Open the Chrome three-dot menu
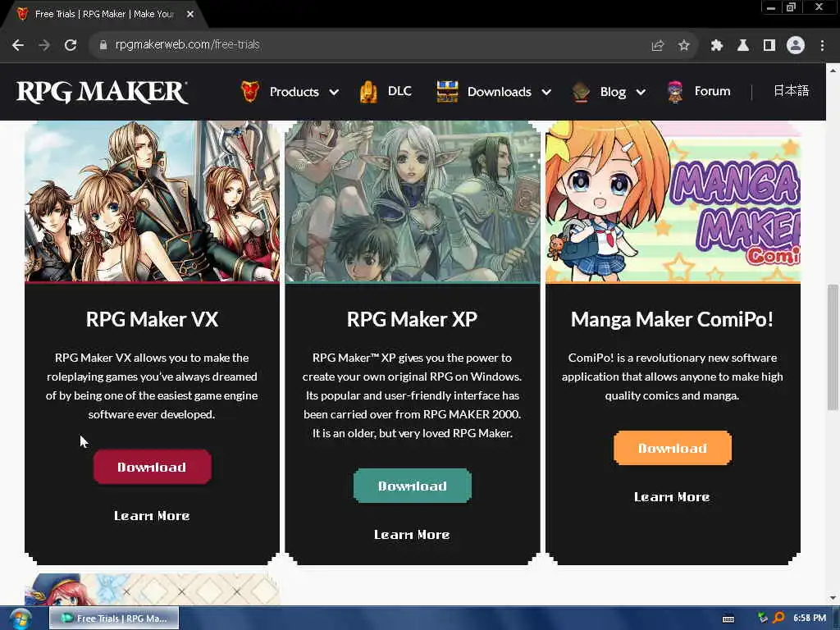The image size is (840, 630). tap(822, 46)
